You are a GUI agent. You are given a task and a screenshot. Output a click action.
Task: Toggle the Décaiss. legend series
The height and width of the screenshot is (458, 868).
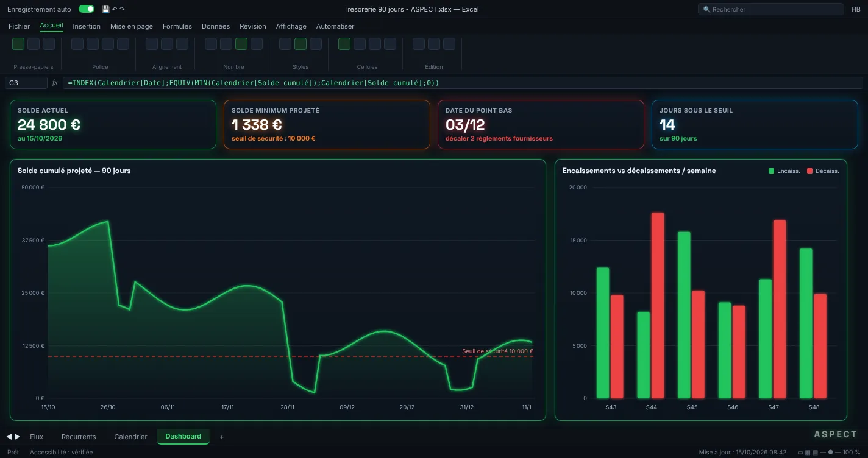[823, 171]
